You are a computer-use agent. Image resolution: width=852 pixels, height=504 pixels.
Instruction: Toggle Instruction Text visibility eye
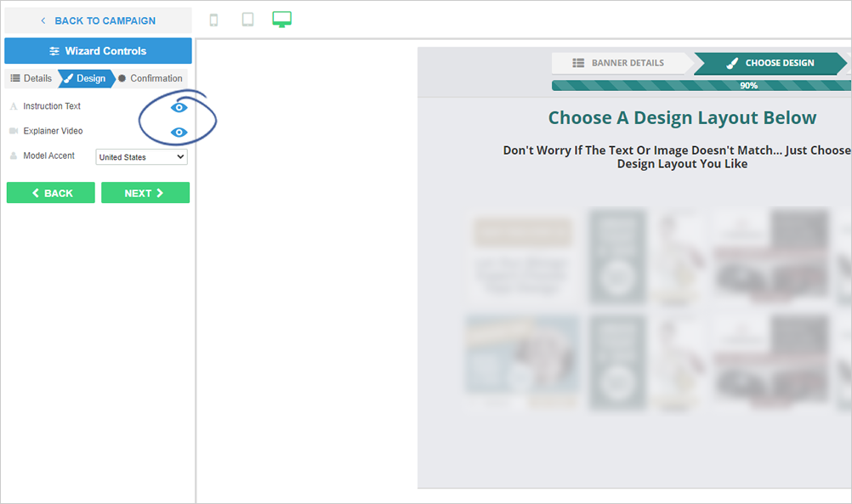click(179, 108)
